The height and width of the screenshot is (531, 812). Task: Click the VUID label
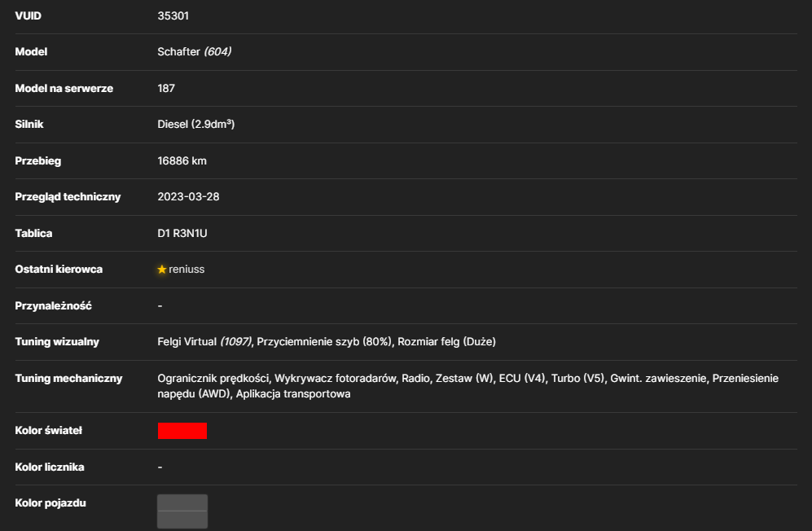pyautogui.click(x=28, y=16)
